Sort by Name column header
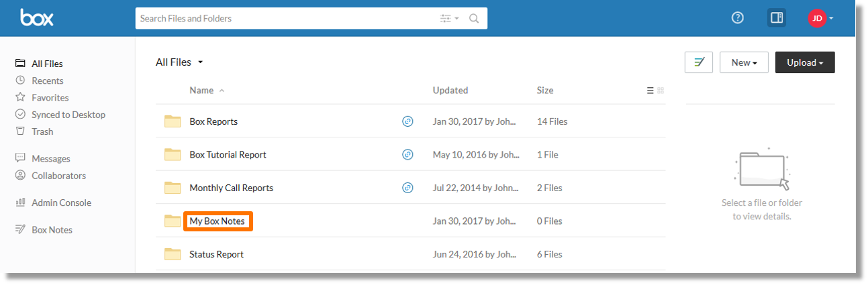 point(201,91)
